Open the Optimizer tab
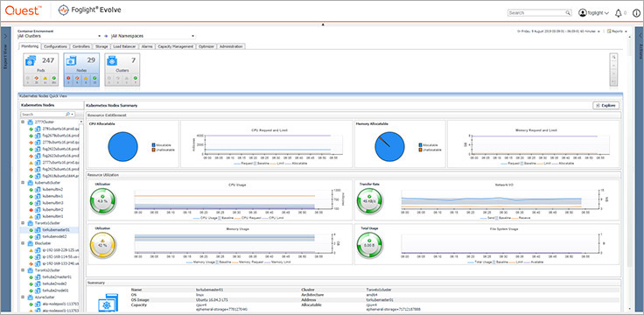Screen dimensions: 644x315 tap(206, 46)
